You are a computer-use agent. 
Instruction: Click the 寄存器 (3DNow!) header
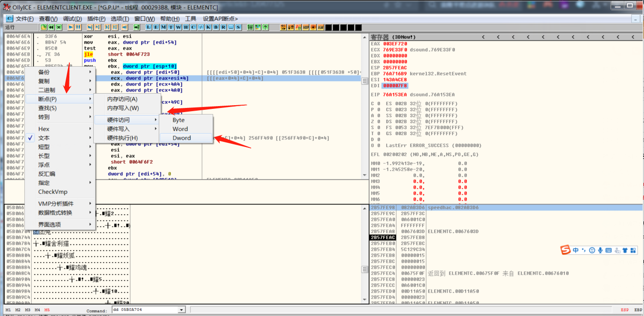pyautogui.click(x=393, y=37)
